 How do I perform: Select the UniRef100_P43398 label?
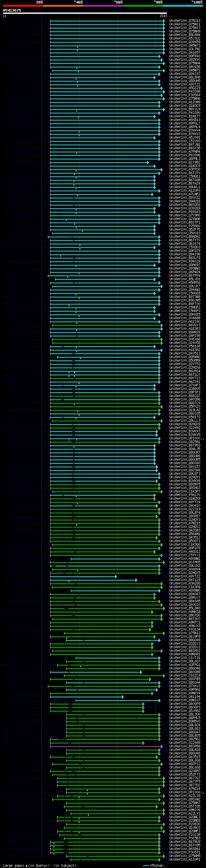click(185, 92)
